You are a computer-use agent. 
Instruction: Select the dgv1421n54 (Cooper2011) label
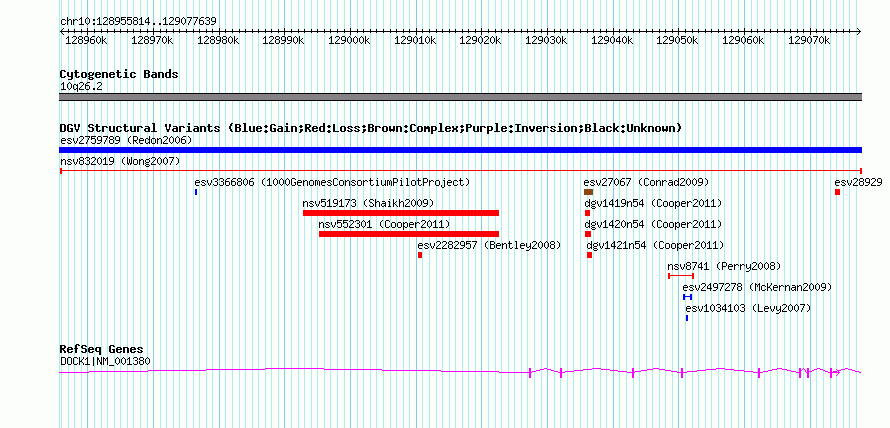(x=655, y=245)
